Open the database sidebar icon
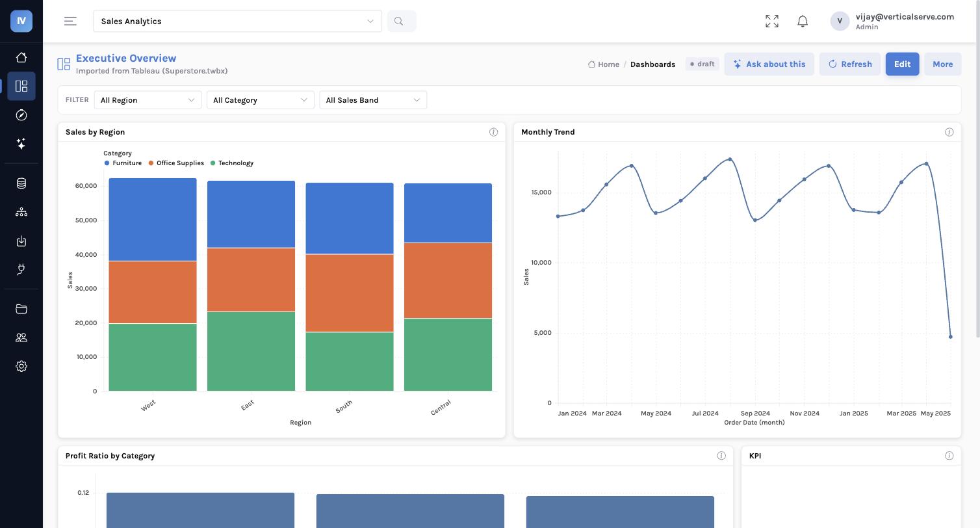 pyautogui.click(x=21, y=183)
